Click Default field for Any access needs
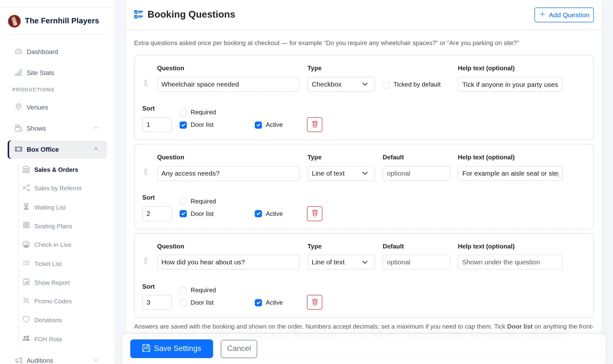Image resolution: width=613 pixels, height=364 pixels. (416, 173)
